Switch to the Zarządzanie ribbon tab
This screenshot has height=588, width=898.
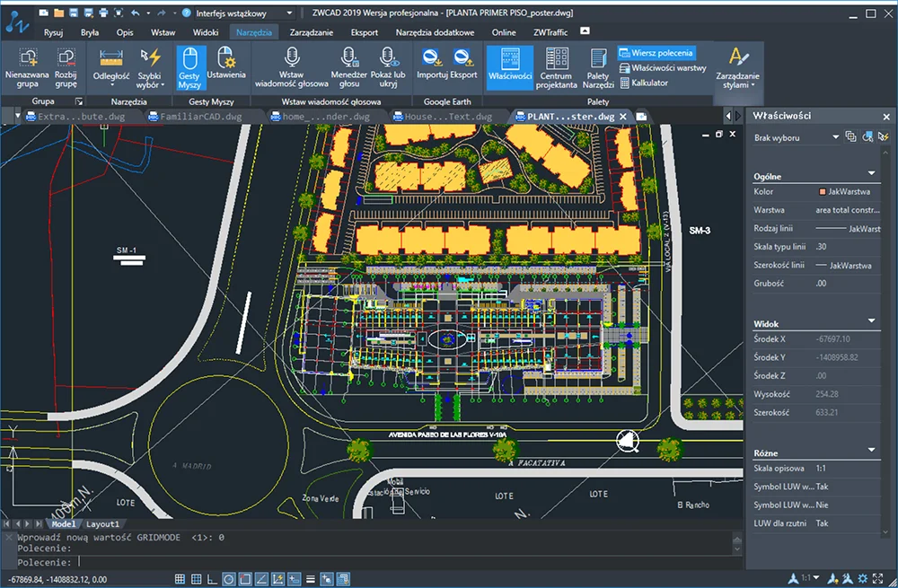(311, 32)
